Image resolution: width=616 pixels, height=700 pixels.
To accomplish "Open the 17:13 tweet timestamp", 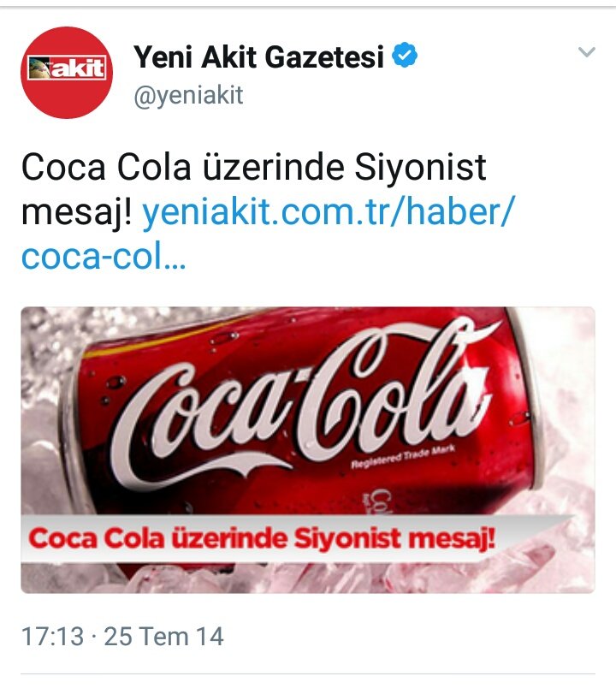I will coord(53,636).
